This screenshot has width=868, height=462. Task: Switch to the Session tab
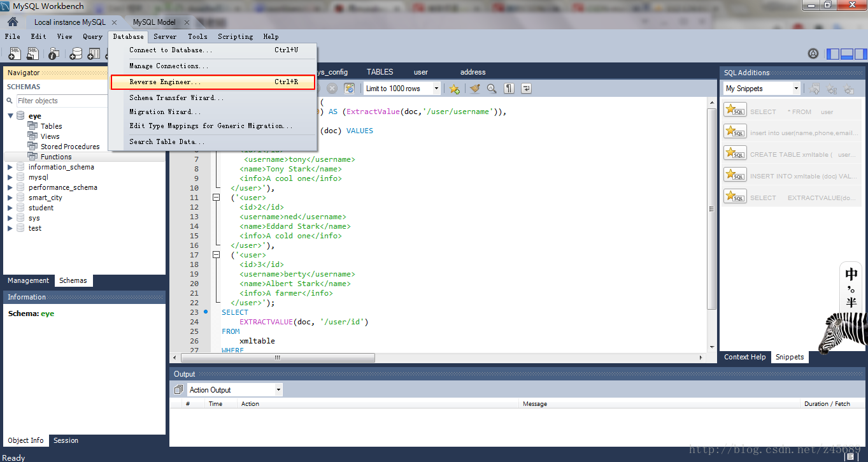click(66, 440)
